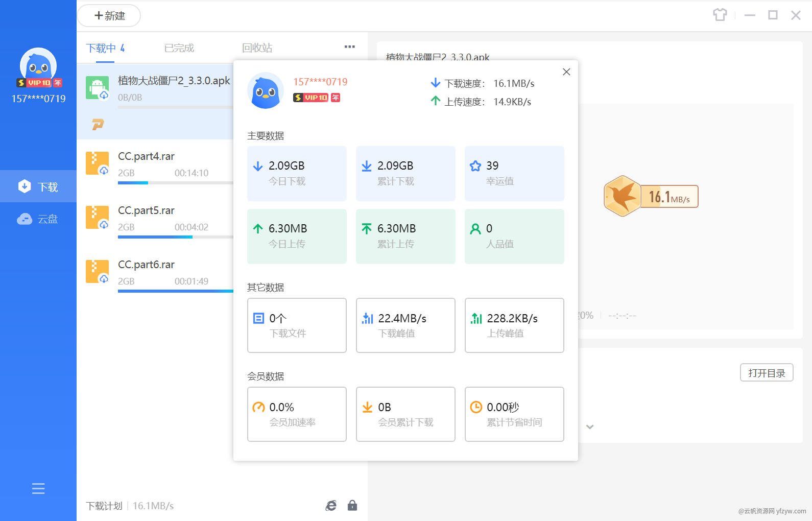Open the three-dot more options menu

click(350, 46)
